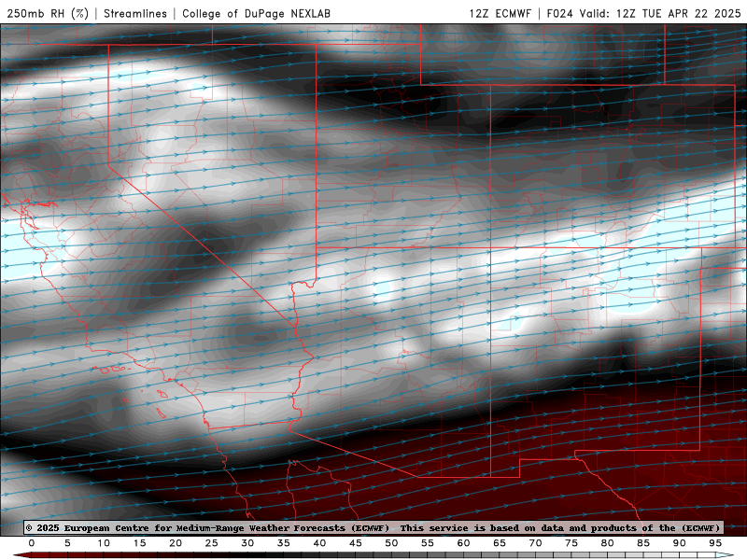747x560 pixels.
Task: Select the "60" value on the scale
Action: tap(463, 543)
